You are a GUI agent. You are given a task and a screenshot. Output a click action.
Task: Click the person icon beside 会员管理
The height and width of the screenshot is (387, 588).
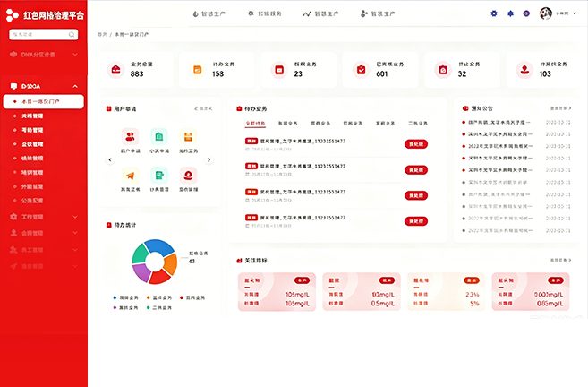13,233
